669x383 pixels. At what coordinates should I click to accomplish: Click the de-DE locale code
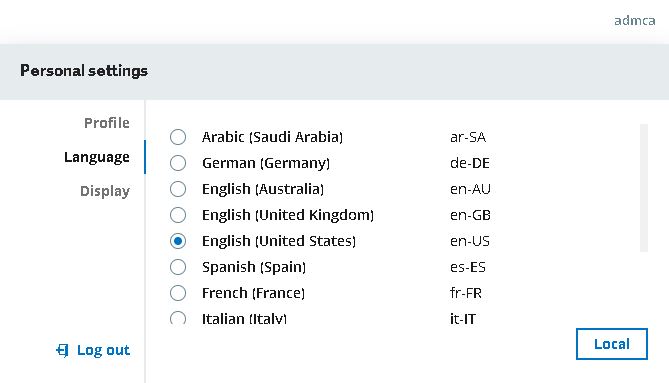click(x=470, y=163)
